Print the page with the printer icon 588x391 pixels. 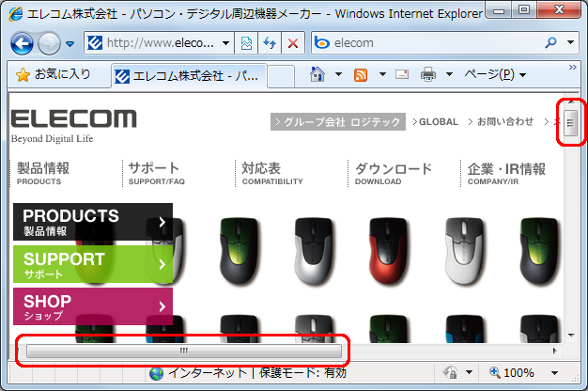(x=428, y=74)
